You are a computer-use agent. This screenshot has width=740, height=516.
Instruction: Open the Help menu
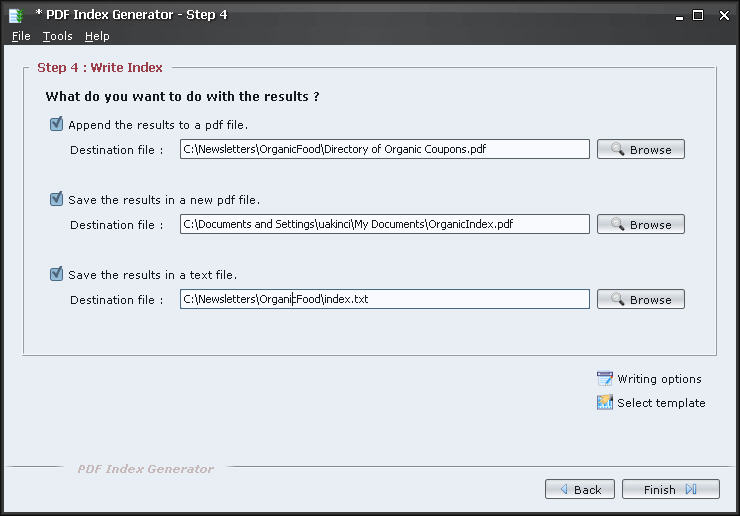coord(97,36)
